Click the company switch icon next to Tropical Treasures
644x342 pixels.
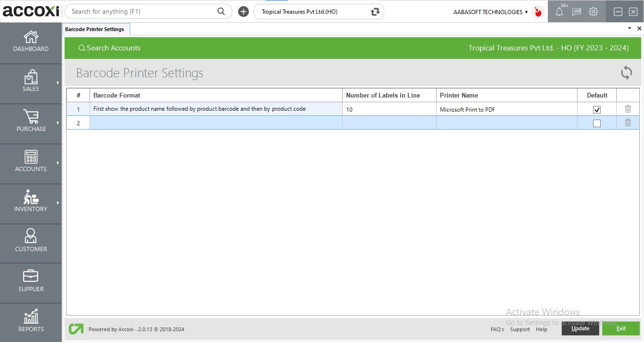375,12
